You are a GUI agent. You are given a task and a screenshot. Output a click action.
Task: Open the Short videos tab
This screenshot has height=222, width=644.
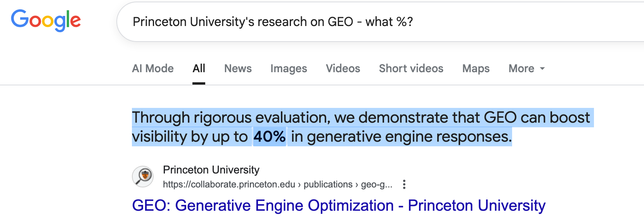point(411,68)
